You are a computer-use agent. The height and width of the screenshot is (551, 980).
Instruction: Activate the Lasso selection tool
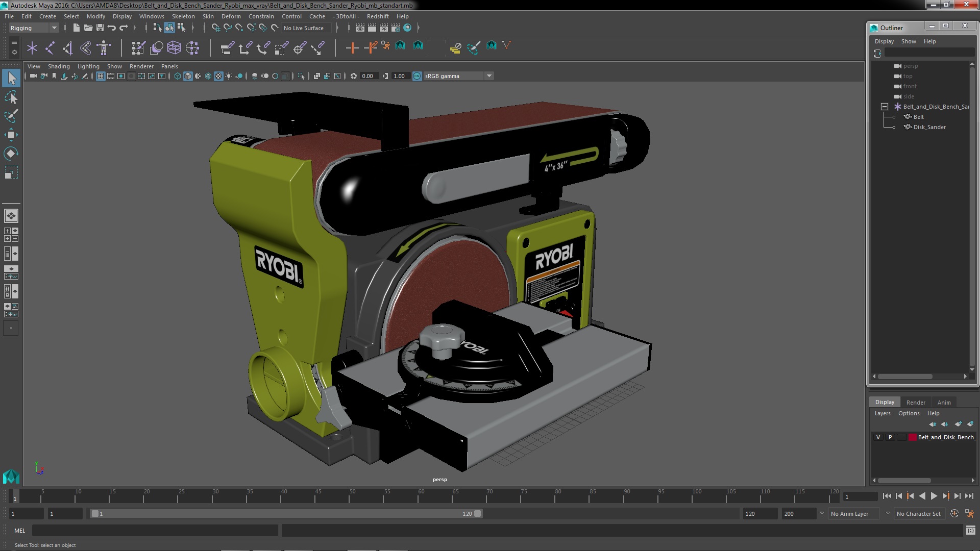(x=11, y=97)
